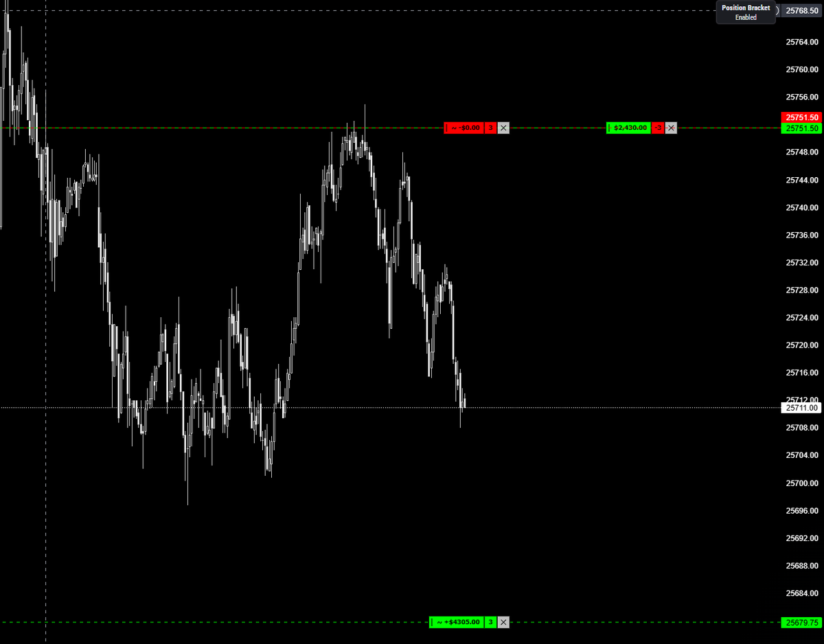Click the 25760.00 price axis label
The width and height of the screenshot is (824, 644).
click(801, 69)
